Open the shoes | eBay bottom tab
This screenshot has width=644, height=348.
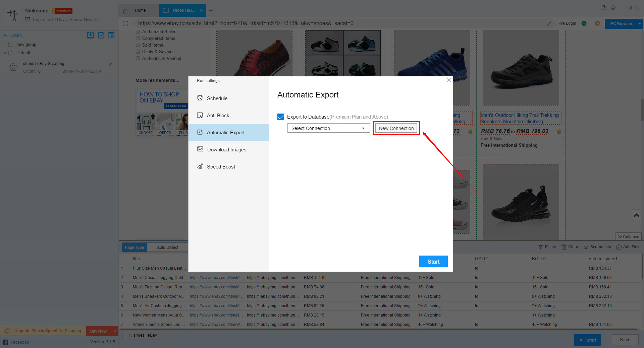(x=143, y=335)
